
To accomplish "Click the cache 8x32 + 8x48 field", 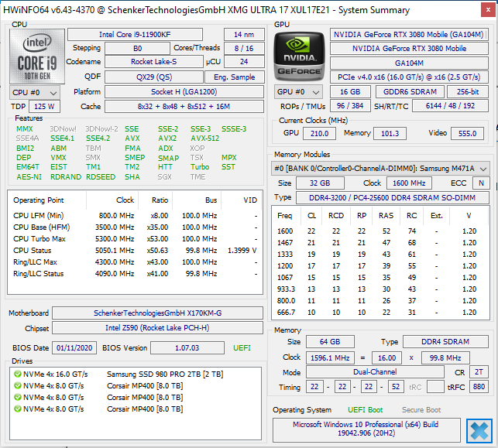I will click(x=184, y=106).
